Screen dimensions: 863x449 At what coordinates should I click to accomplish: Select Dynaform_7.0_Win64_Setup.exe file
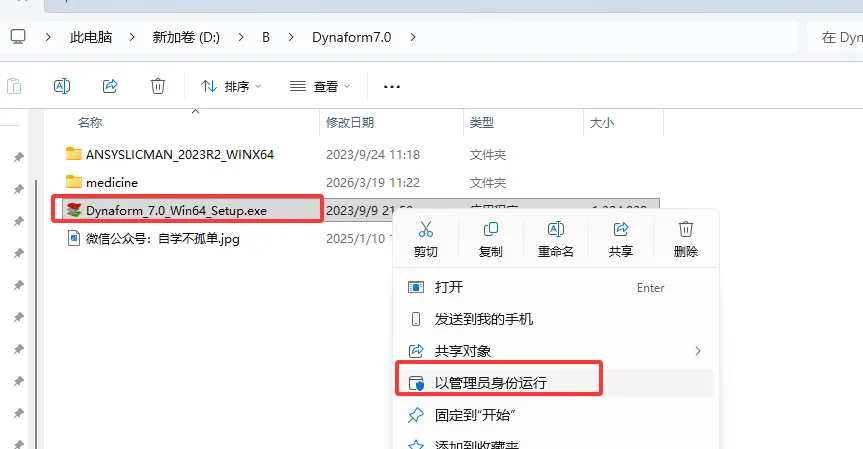point(176,211)
